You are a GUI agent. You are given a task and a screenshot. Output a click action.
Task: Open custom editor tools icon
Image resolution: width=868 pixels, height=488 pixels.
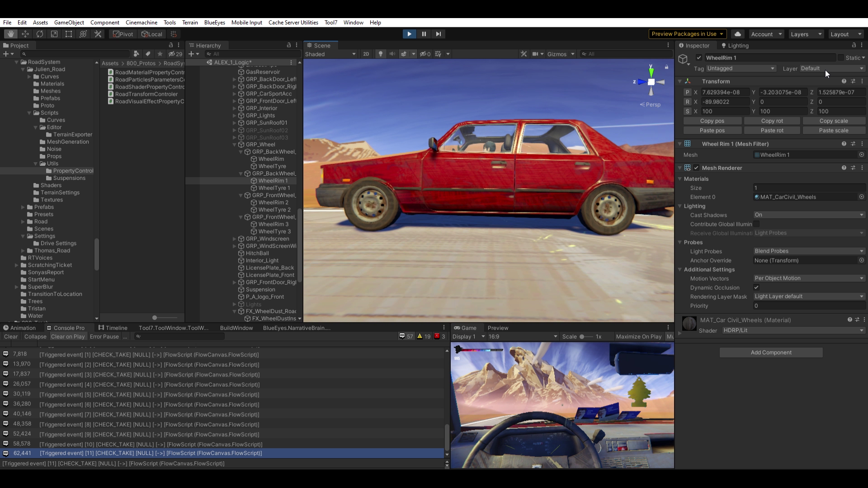coord(98,34)
